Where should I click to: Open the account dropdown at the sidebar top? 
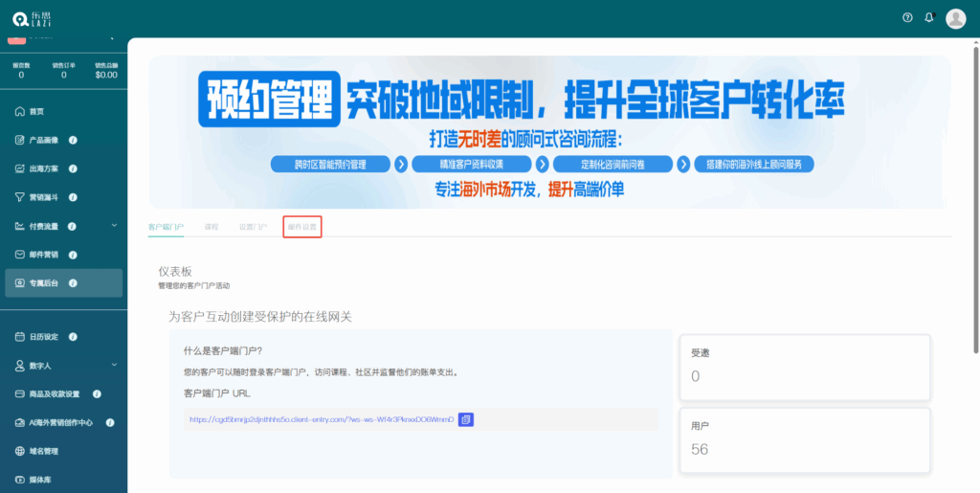[x=112, y=37]
